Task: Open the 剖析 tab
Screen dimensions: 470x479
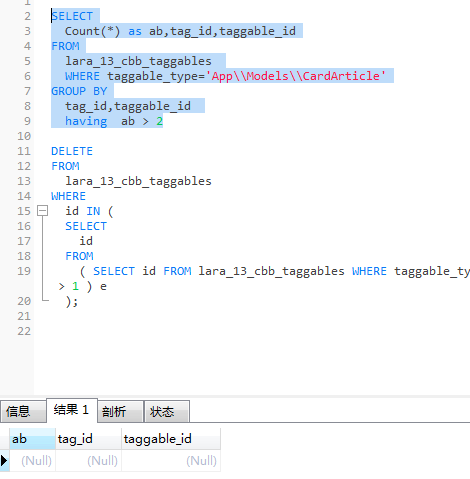Action: coord(120,411)
